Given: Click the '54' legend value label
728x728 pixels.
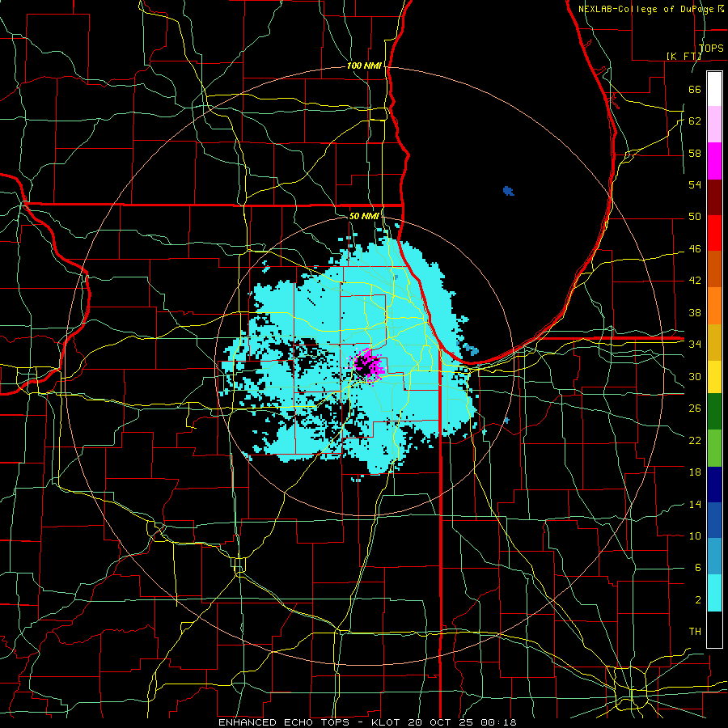Looking at the screenshot, I should pyautogui.click(x=695, y=184).
